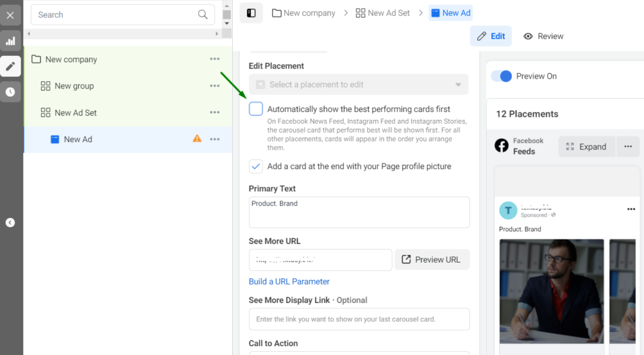Toggle the side panel layout icon

pos(251,13)
